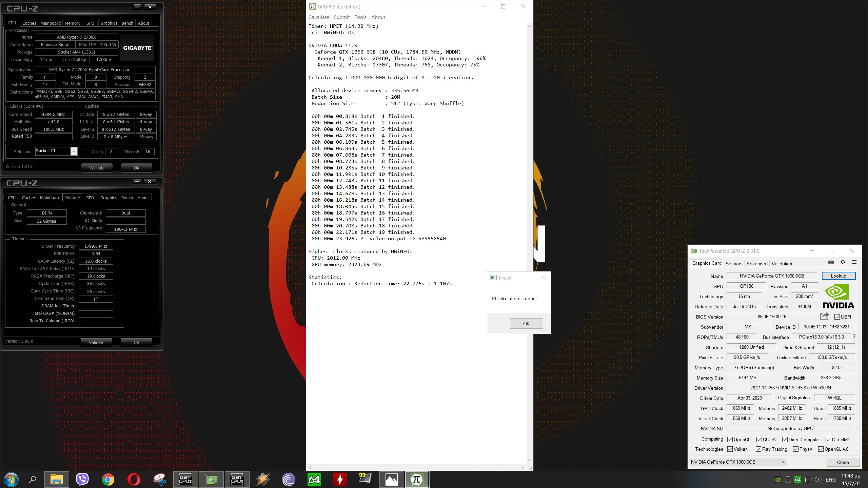
Task: Launch Google Chrome from the taskbar
Action: (x=108, y=480)
